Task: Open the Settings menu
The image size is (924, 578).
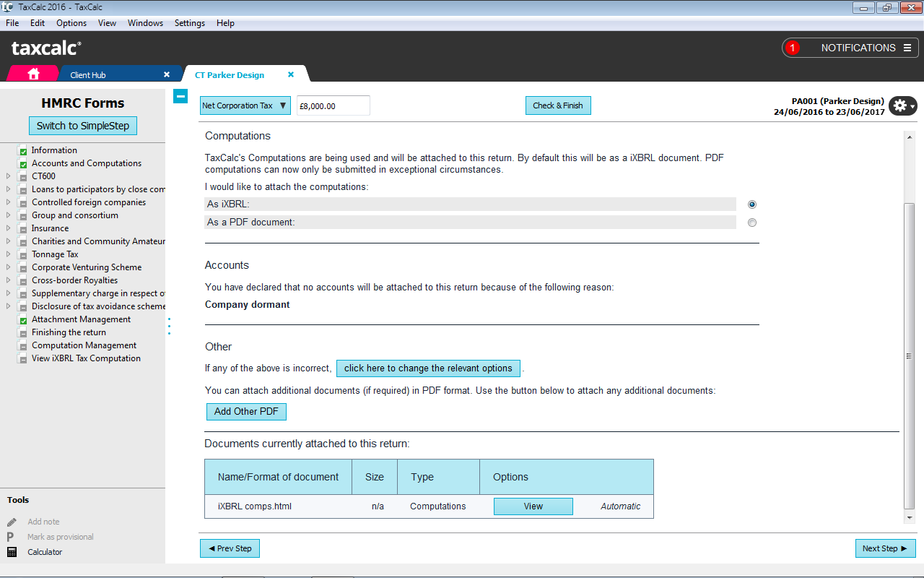Action: (x=190, y=23)
